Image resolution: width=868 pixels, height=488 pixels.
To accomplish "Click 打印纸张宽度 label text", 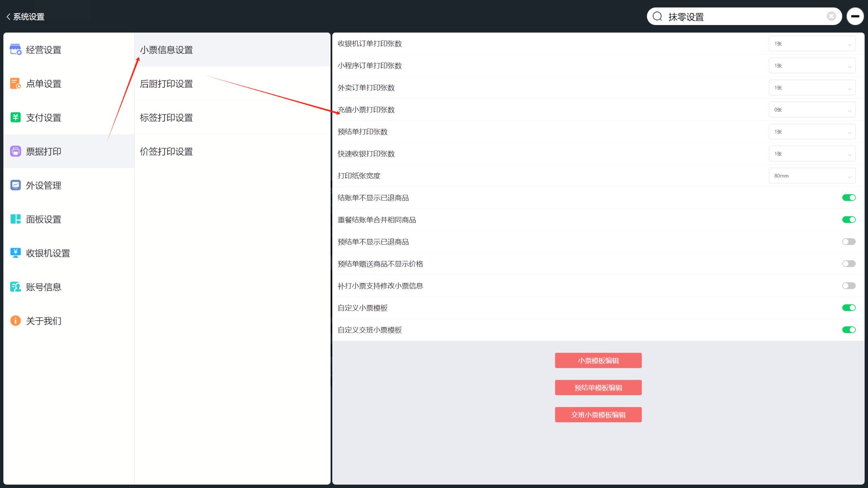I will pos(359,176).
